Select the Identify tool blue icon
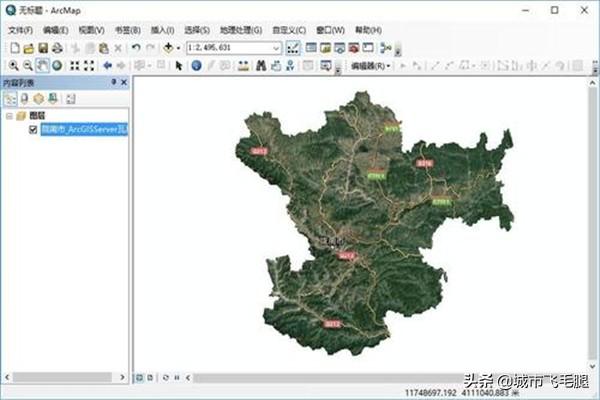This screenshot has height=400, width=600. (x=196, y=66)
